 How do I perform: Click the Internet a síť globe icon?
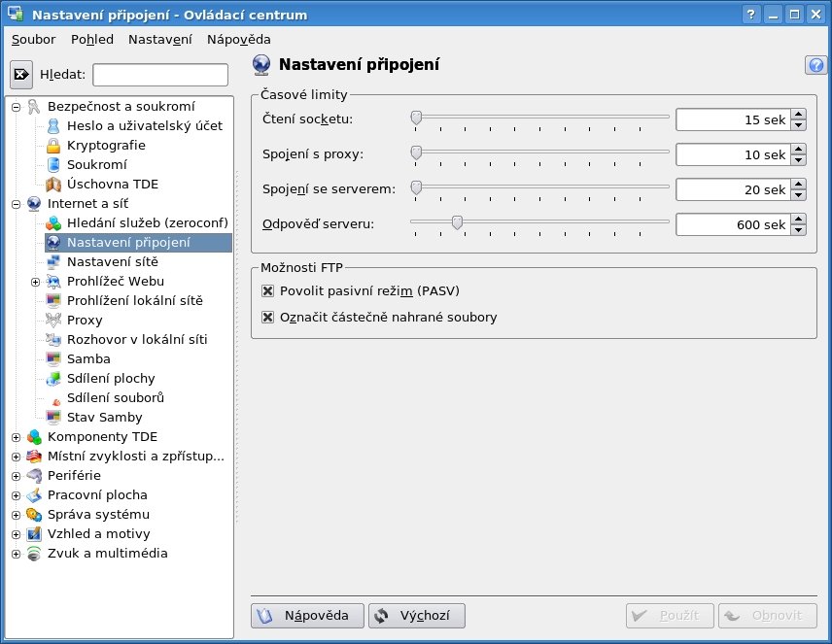point(34,204)
